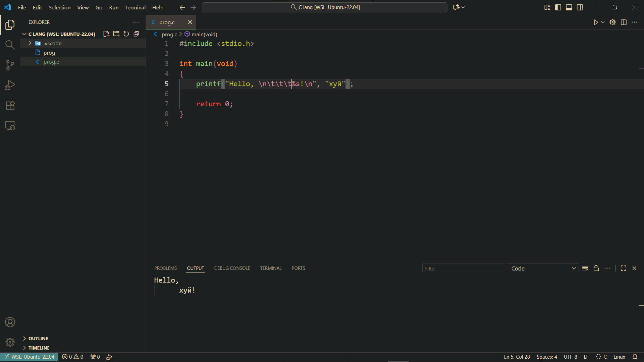This screenshot has width=644, height=362.
Task: Toggle the bottom panel layout button
Action: coord(569,7)
